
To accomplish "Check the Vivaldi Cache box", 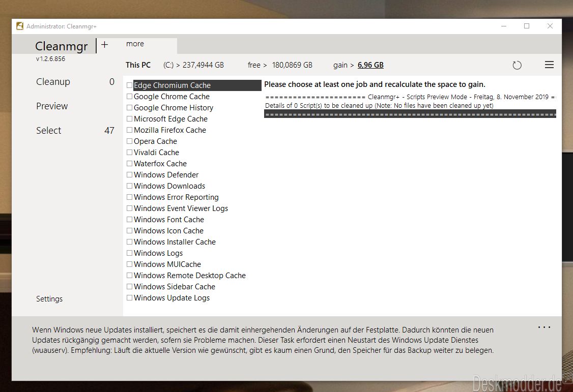I will pyautogui.click(x=129, y=152).
